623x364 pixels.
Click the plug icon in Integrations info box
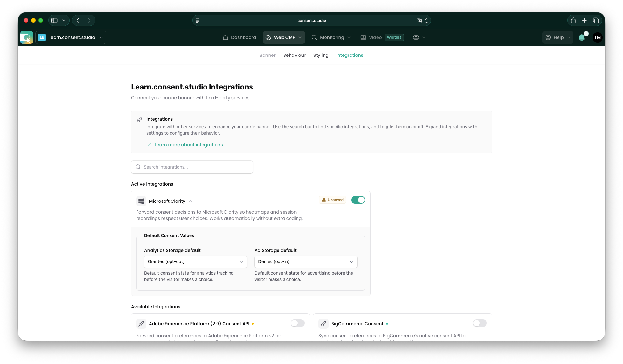click(x=139, y=120)
